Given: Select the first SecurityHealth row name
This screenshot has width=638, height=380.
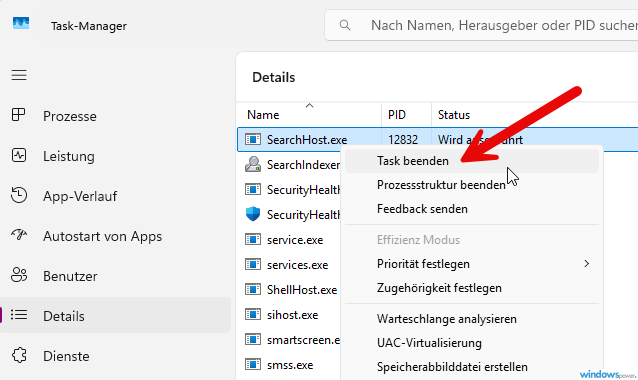Looking at the screenshot, I should (303, 190).
